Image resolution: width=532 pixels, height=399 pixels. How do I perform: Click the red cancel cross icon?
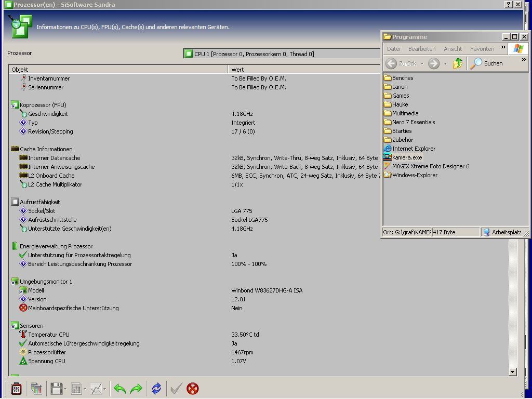(193, 389)
